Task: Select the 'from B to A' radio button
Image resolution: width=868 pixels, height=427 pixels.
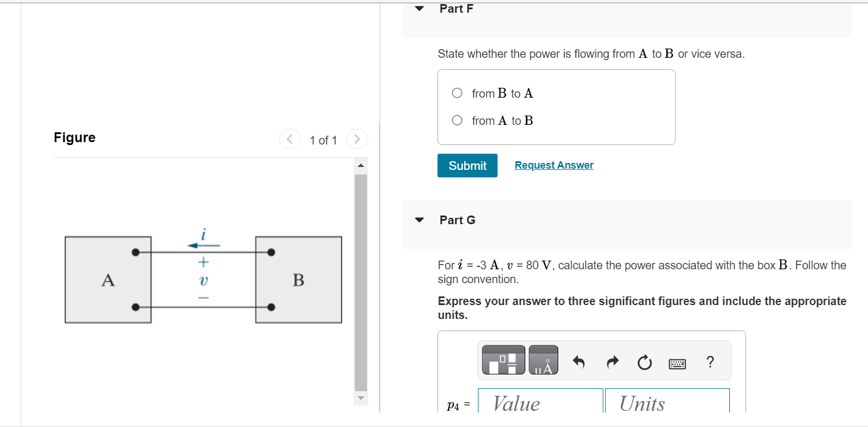Action: 457,92
